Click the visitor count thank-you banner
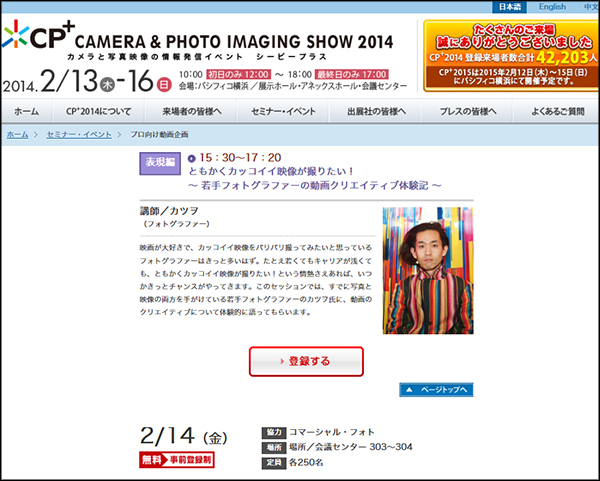600x481 pixels. pos(510,55)
